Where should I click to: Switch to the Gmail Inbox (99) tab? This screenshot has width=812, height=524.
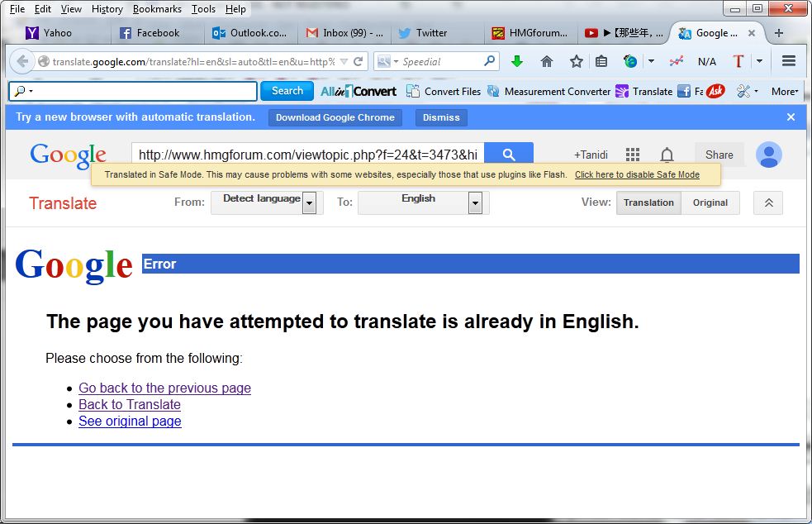click(344, 33)
